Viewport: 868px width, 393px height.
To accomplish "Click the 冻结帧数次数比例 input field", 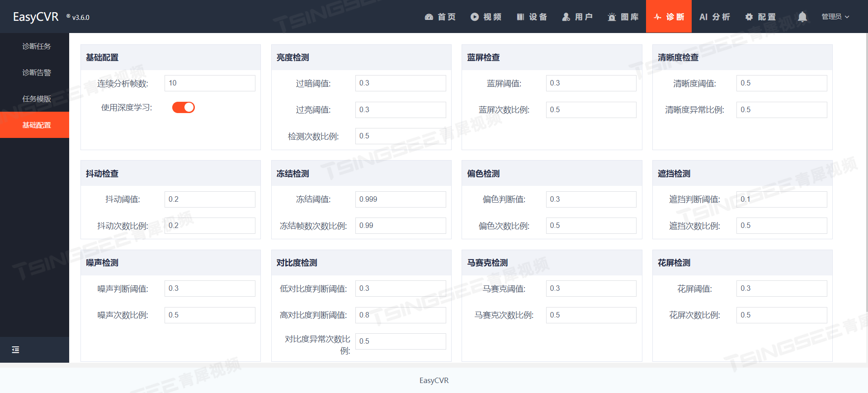I will [401, 226].
